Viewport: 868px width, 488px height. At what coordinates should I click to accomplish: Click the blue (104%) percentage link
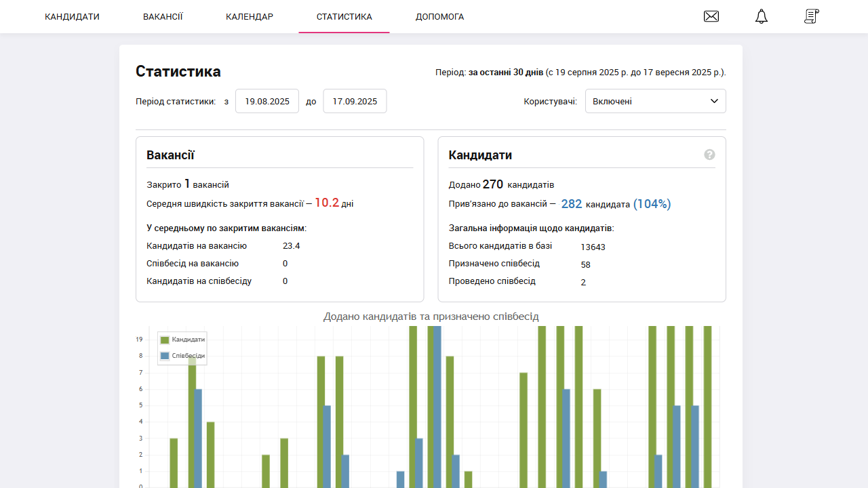[652, 203]
